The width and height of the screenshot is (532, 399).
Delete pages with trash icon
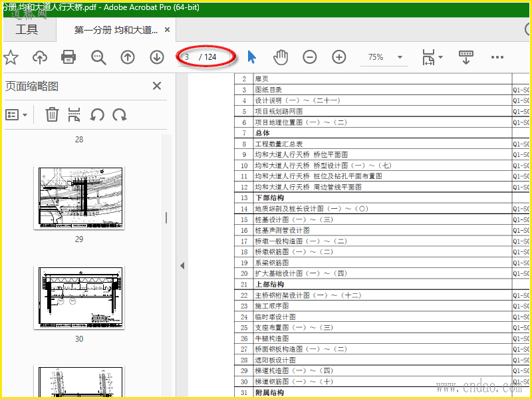(x=52, y=114)
